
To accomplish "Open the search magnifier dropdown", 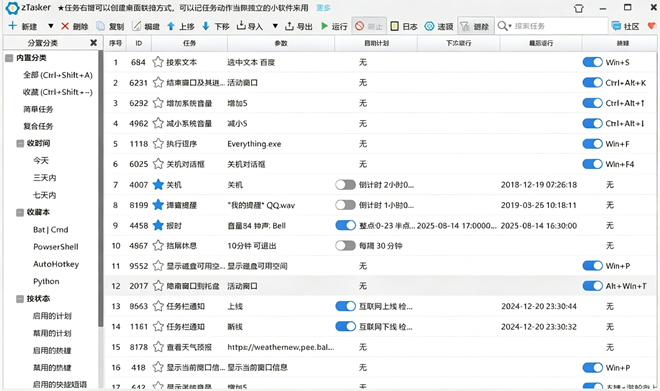I will [x=504, y=26].
